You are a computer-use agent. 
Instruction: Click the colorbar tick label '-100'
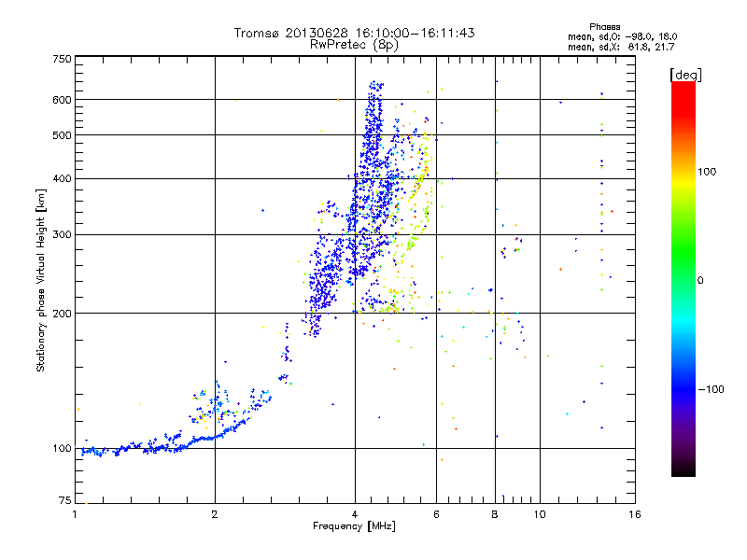[x=712, y=389]
